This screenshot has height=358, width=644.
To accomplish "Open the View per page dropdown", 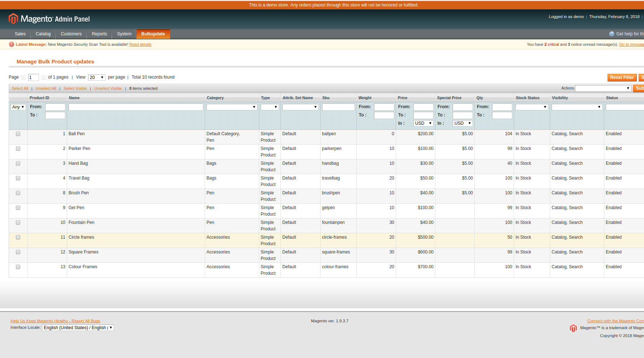I will [97, 78].
